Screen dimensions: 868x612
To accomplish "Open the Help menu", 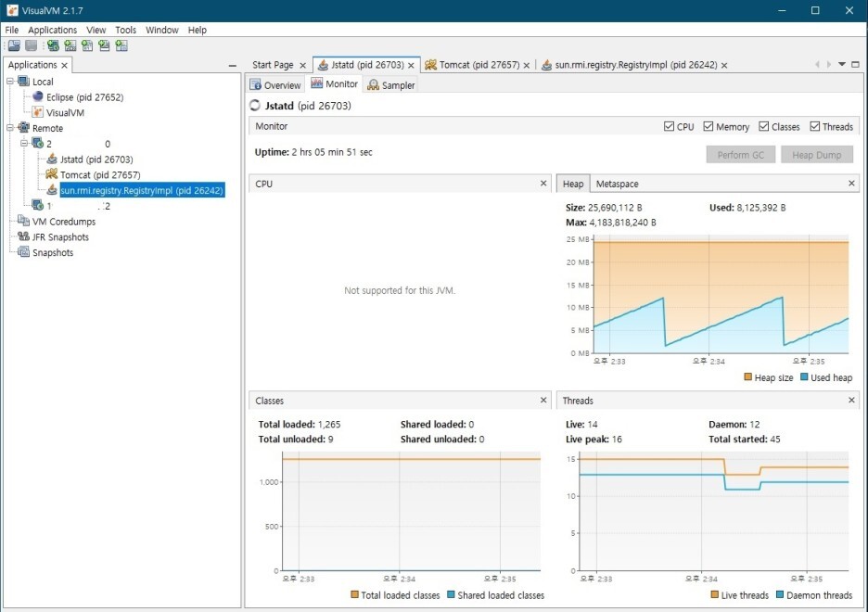I will point(198,30).
